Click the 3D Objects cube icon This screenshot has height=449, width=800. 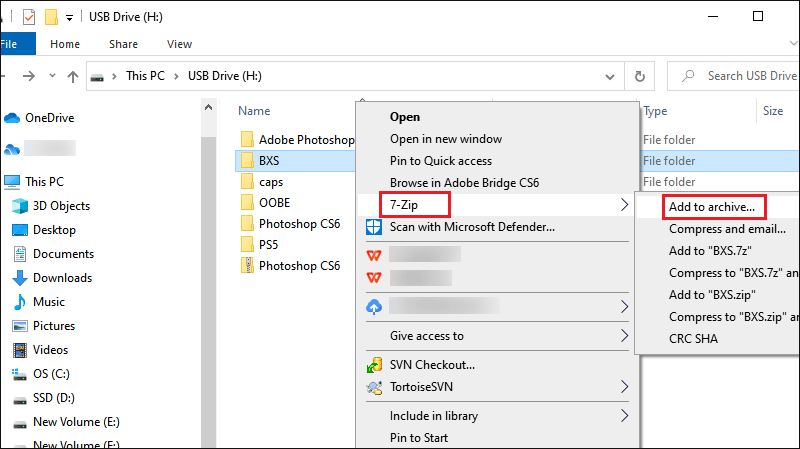(20, 206)
